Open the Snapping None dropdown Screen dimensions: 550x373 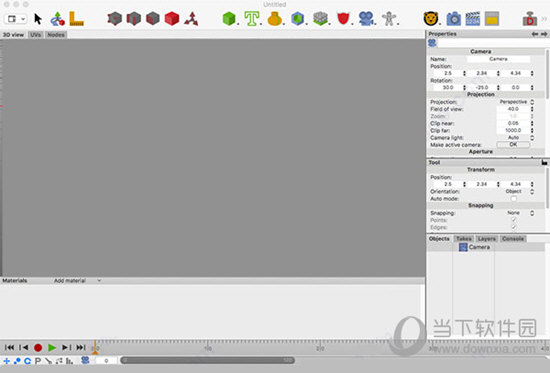tap(521, 213)
